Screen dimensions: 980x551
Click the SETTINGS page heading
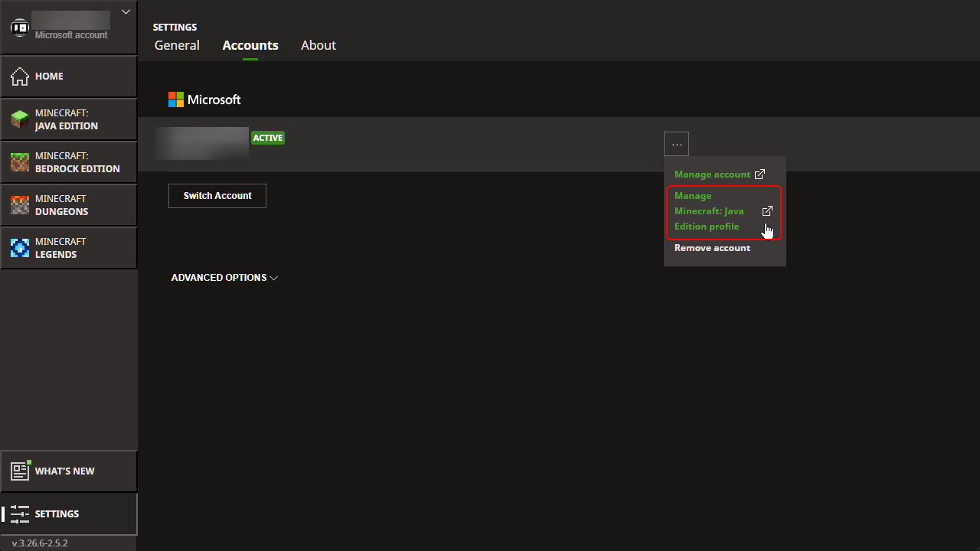175,27
